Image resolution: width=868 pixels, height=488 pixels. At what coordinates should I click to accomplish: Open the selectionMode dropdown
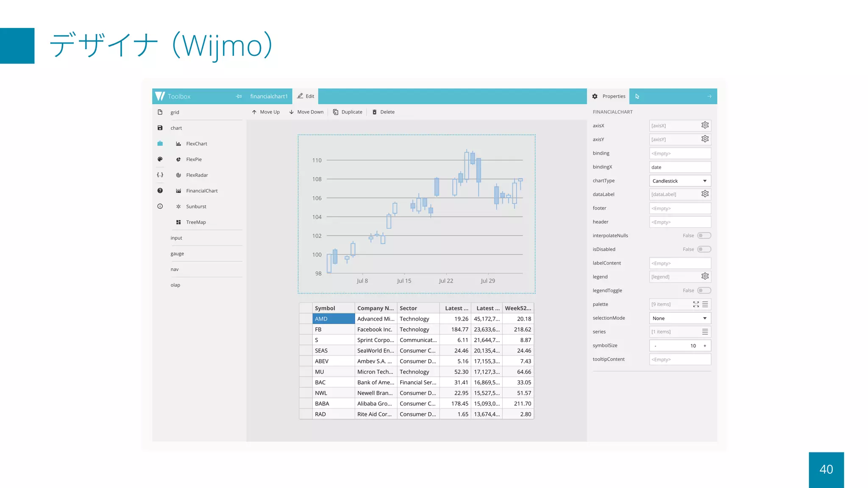(x=680, y=318)
